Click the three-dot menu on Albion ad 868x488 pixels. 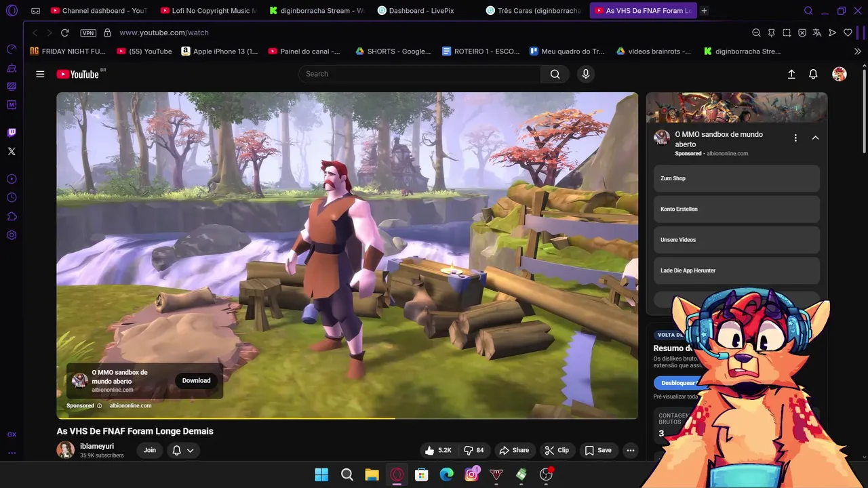[x=795, y=138]
